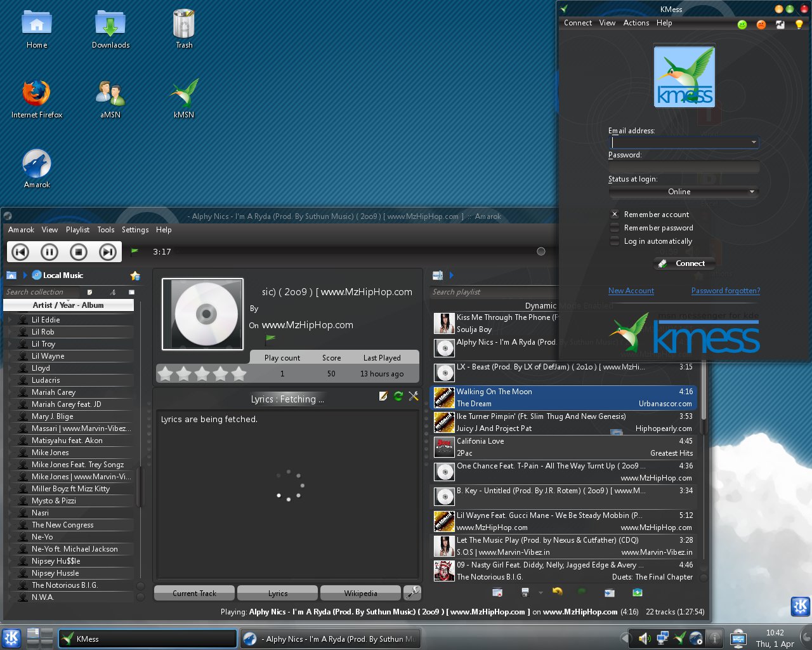Expand The Notorious B.I.G. artist entry
812x650 pixels.
pyautogui.click(x=10, y=585)
